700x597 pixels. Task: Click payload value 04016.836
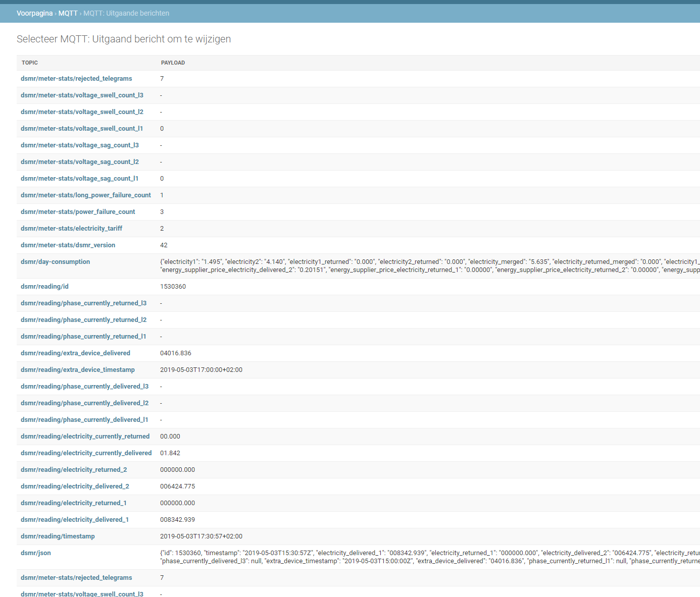click(x=176, y=353)
